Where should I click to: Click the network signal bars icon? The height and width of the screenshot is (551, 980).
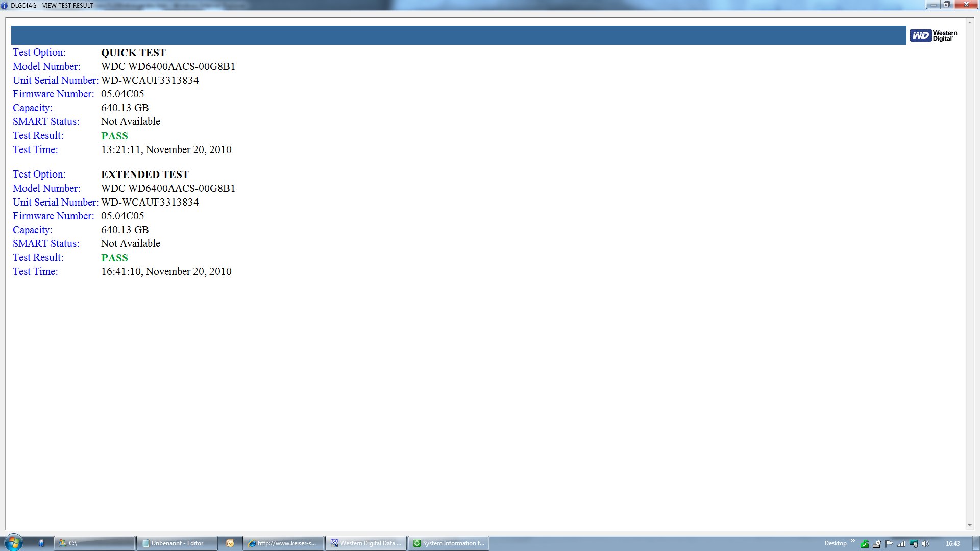901,544
